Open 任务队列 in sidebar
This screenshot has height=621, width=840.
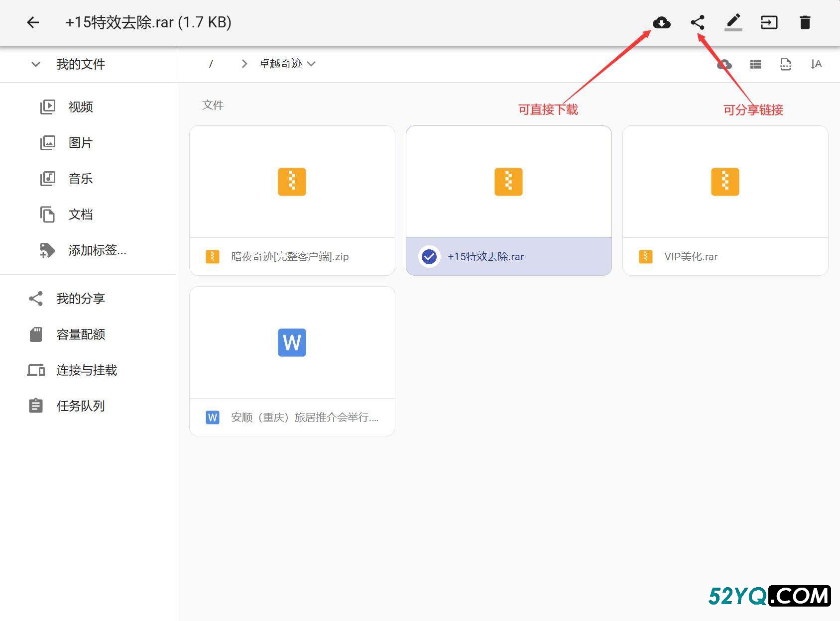tap(81, 406)
